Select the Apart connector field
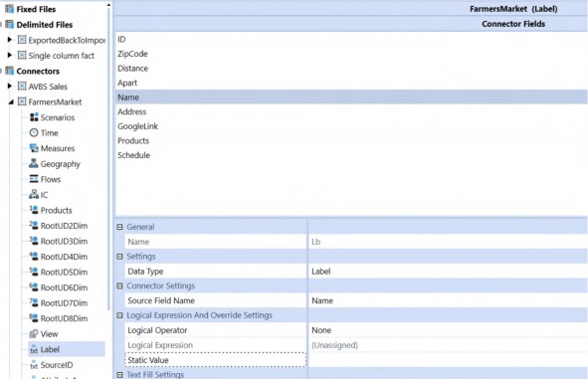This screenshot has height=379, width=588. click(351, 83)
